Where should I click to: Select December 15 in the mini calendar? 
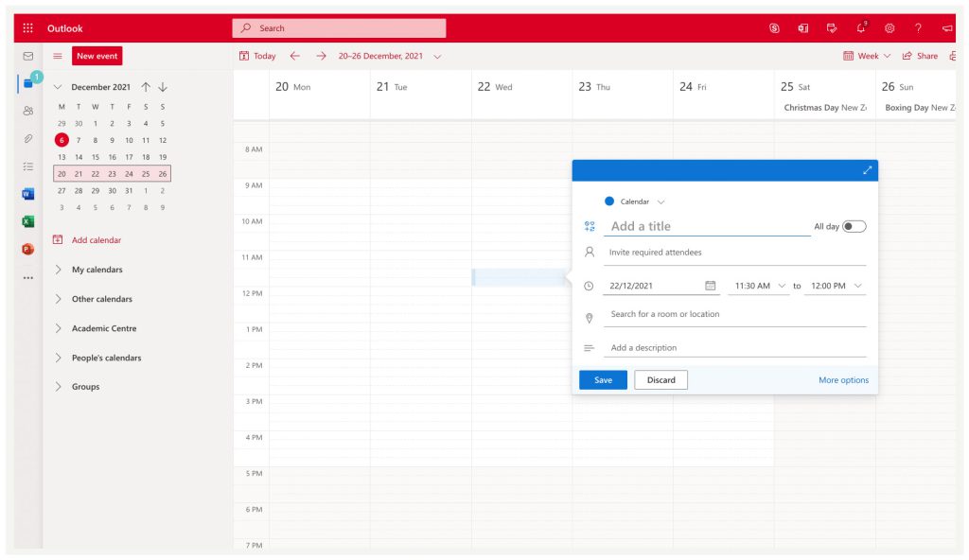96,157
